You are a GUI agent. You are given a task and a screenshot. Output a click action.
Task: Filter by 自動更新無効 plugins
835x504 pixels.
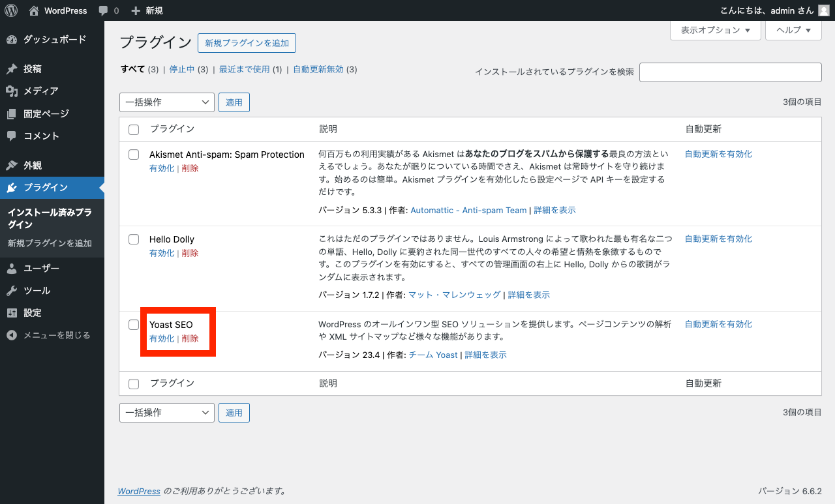(x=318, y=69)
